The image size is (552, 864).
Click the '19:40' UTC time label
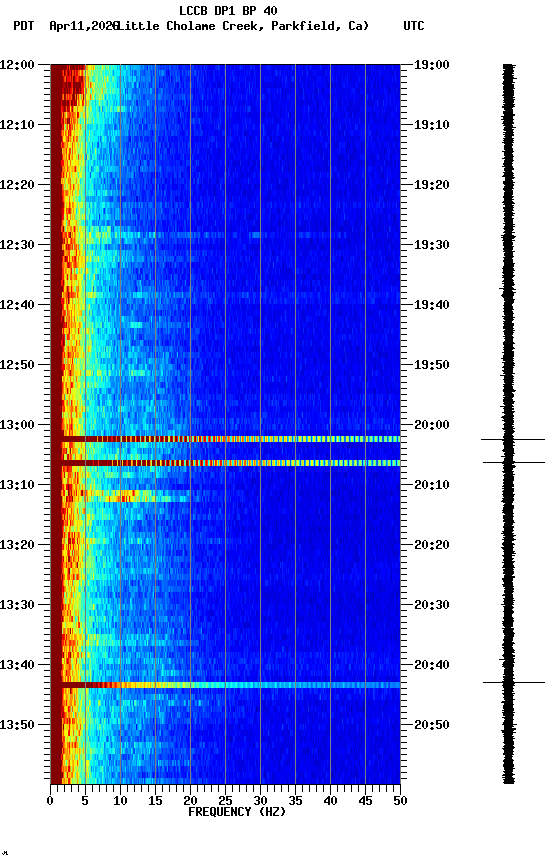tap(432, 305)
